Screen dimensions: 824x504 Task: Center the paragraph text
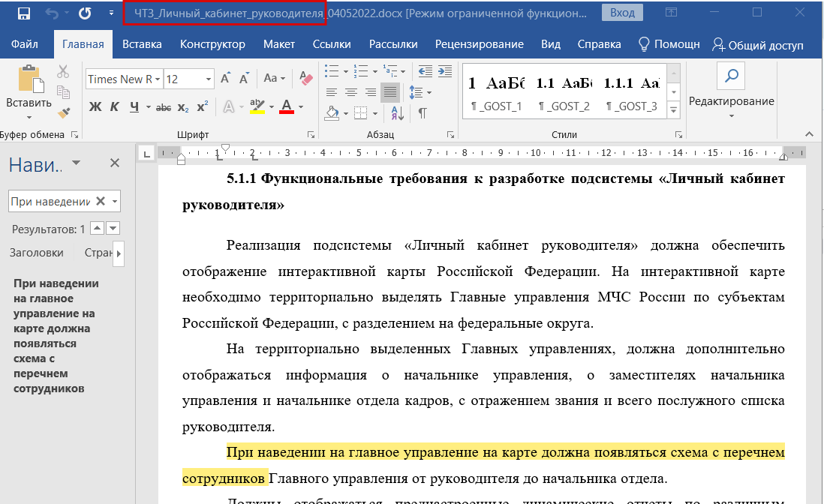pyautogui.click(x=351, y=92)
